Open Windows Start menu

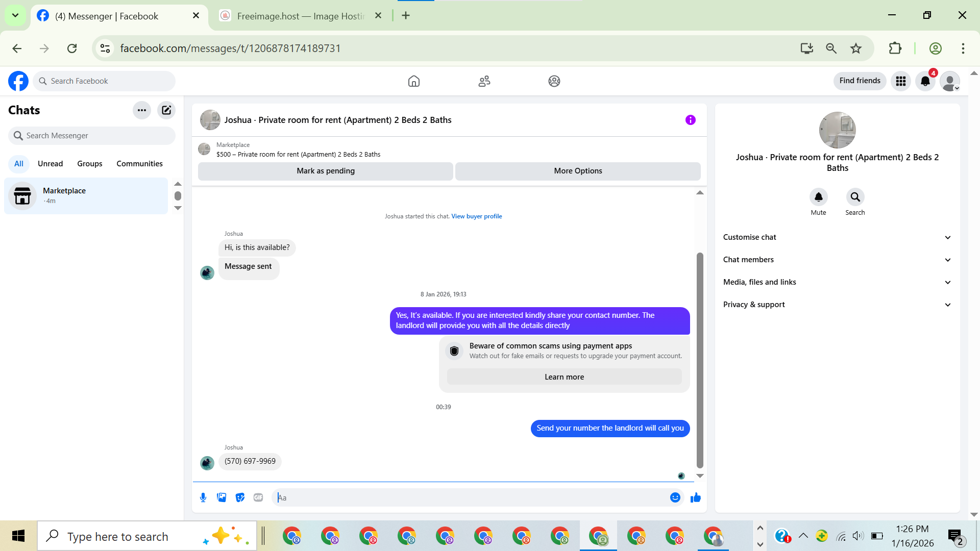[x=18, y=536]
